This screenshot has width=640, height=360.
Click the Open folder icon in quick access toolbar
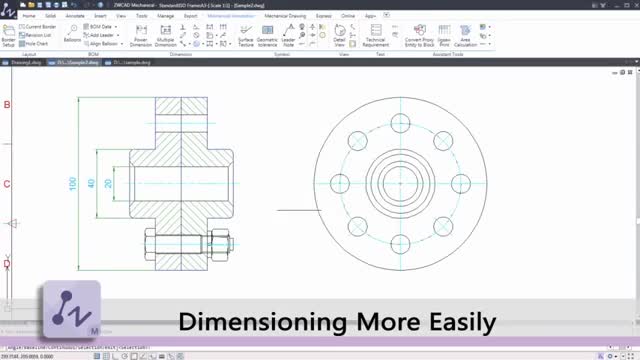pyautogui.click(x=31, y=5)
